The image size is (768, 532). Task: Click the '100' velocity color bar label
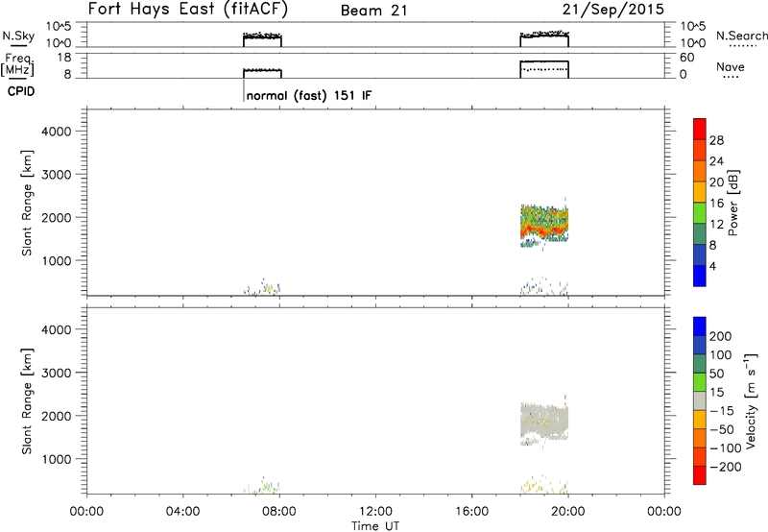(x=721, y=354)
